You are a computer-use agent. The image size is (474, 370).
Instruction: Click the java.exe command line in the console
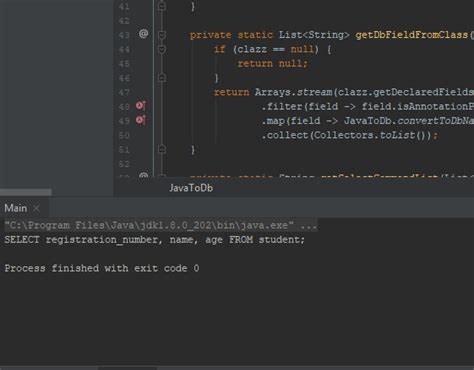pos(161,226)
